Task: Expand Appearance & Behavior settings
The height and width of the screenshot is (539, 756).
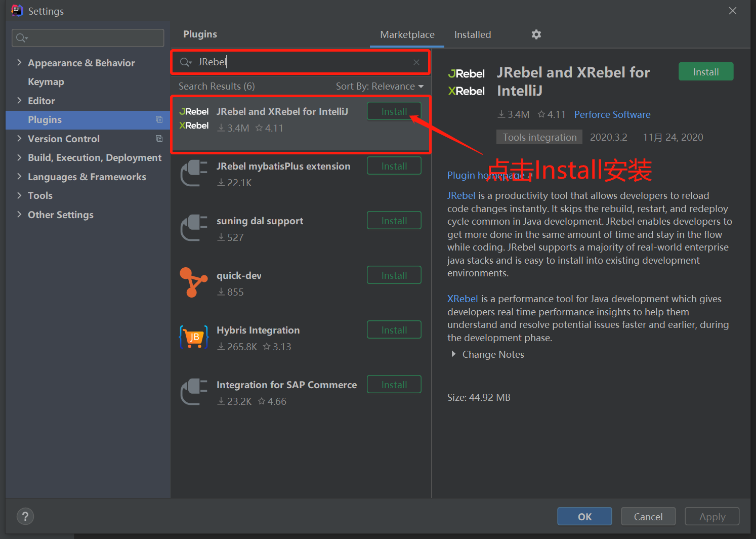Action: tap(19, 62)
